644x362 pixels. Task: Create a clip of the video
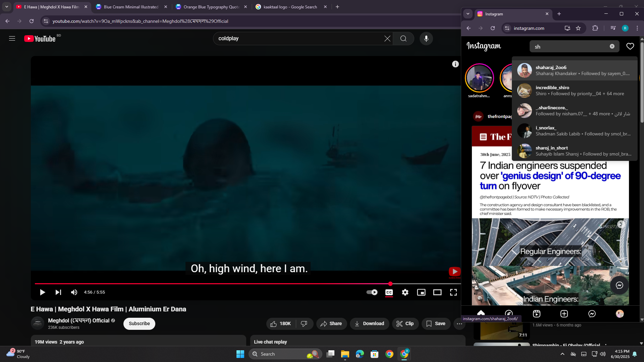coord(405,323)
